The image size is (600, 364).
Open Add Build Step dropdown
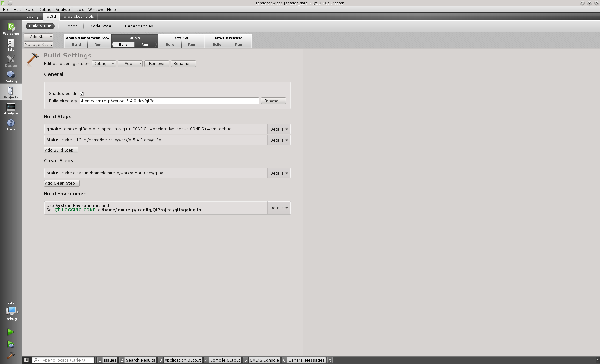[x=61, y=150]
